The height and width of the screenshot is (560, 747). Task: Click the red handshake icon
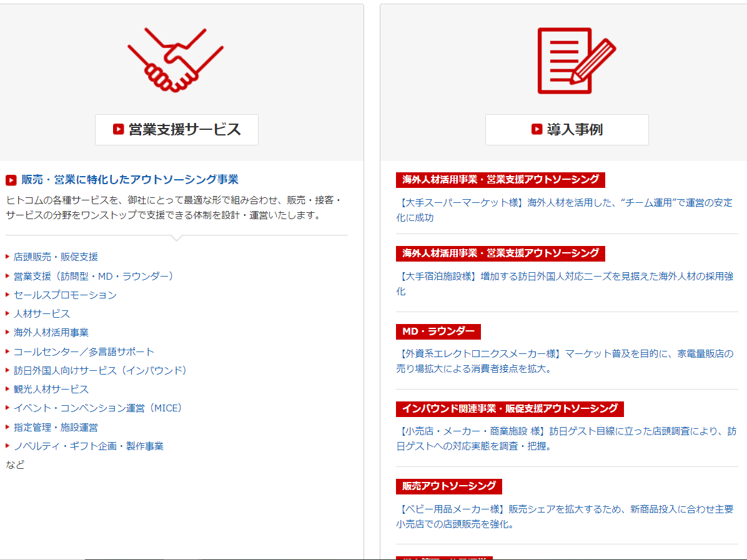(176, 59)
